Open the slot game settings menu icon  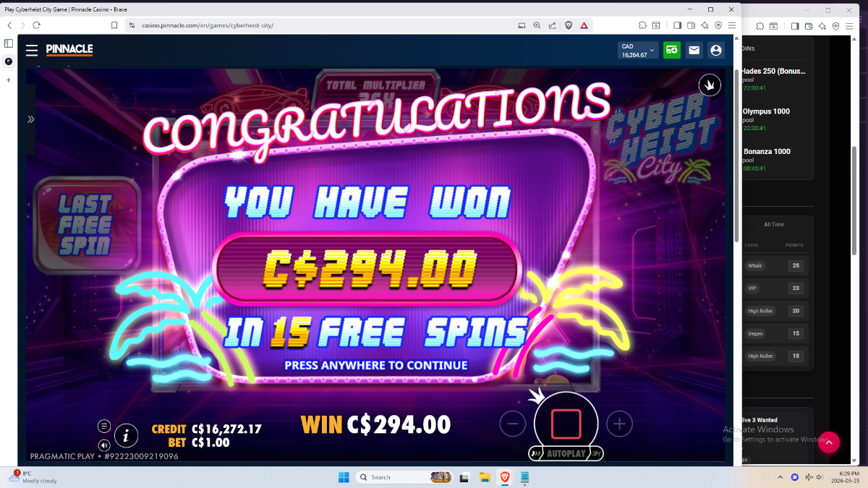(x=104, y=426)
